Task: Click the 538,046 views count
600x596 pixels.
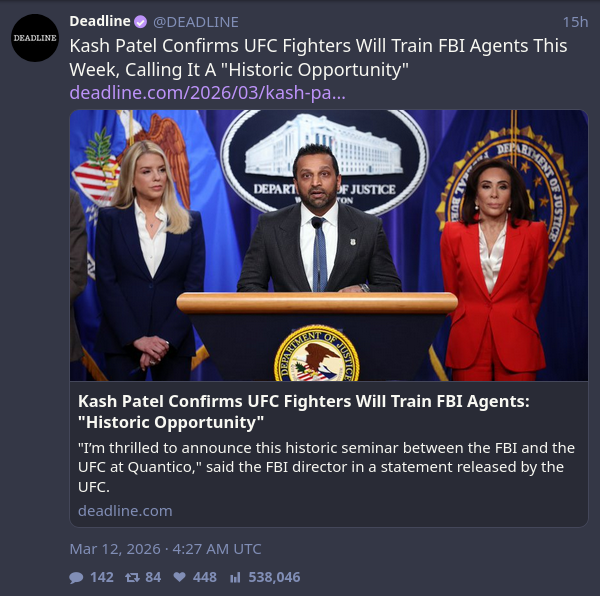Action: [274, 577]
